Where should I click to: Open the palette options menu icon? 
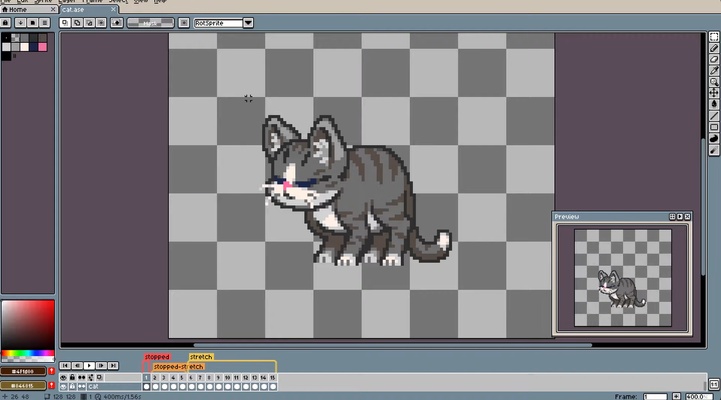tap(44, 23)
